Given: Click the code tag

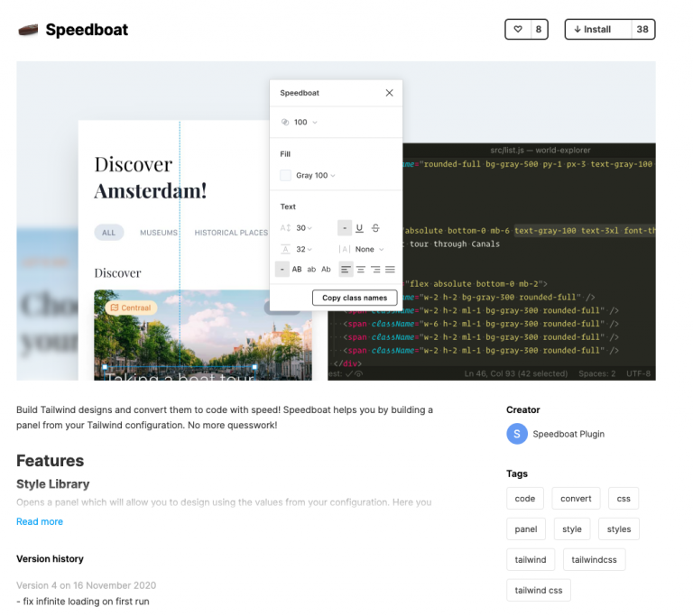Looking at the screenshot, I should (x=524, y=499).
